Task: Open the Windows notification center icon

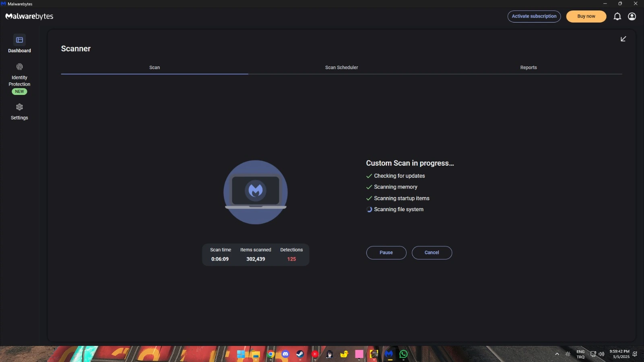Action: click(x=635, y=354)
